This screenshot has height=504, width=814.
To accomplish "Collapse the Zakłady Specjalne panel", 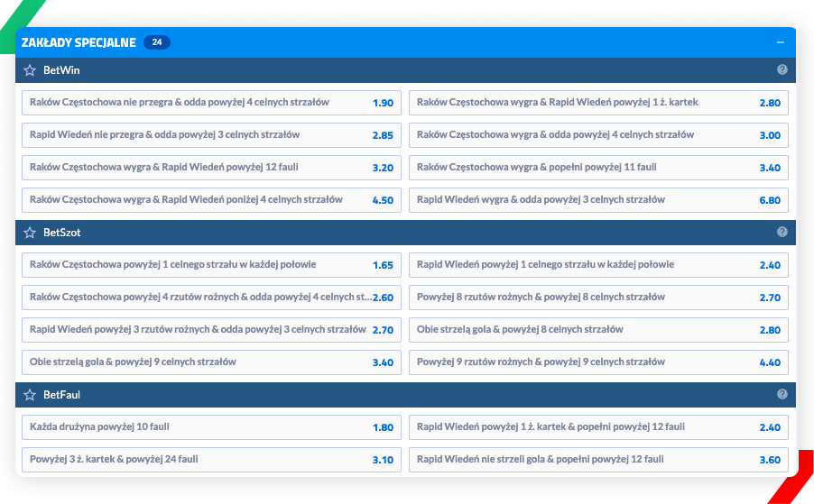I will tap(780, 42).
